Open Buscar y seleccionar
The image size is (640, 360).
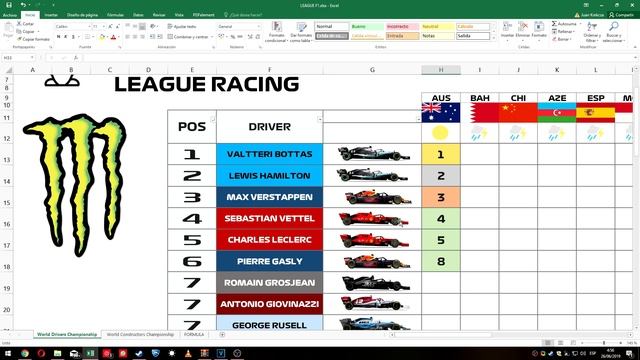coord(613,32)
